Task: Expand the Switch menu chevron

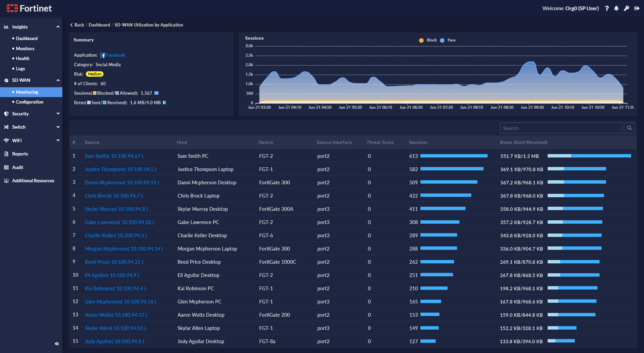Action: point(58,127)
